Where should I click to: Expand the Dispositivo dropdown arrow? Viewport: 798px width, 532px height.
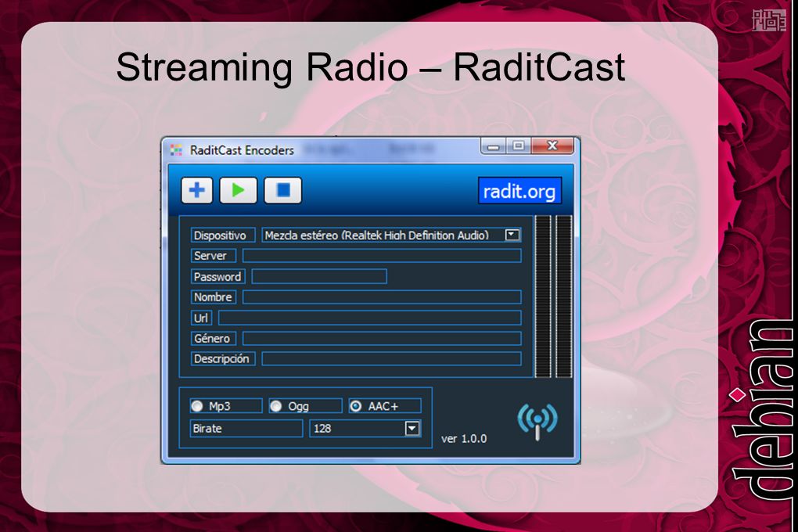pos(512,235)
